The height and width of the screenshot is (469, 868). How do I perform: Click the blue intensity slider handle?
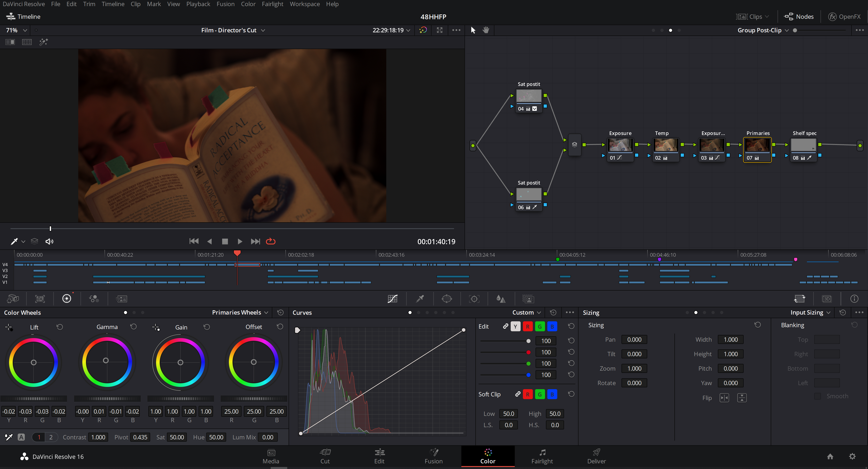point(528,375)
